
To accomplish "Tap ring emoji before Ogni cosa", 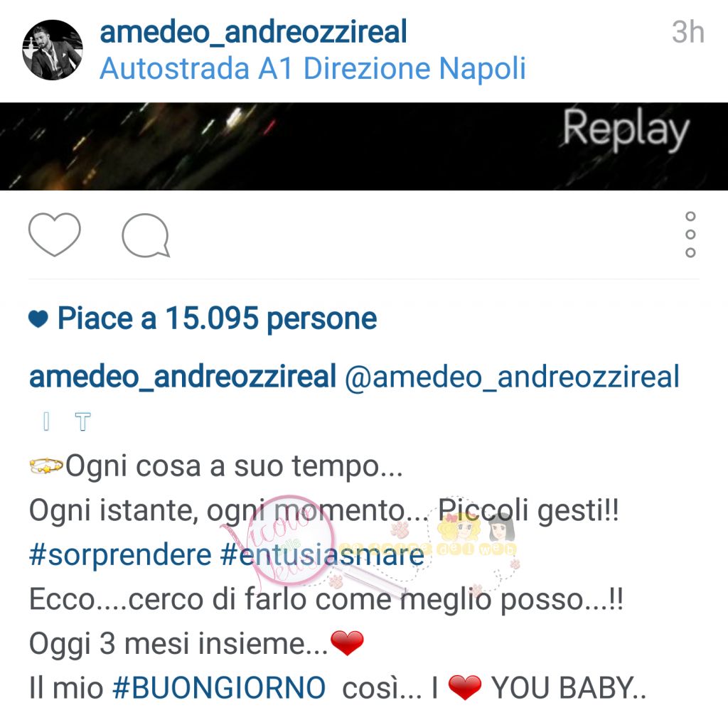I will (46, 466).
